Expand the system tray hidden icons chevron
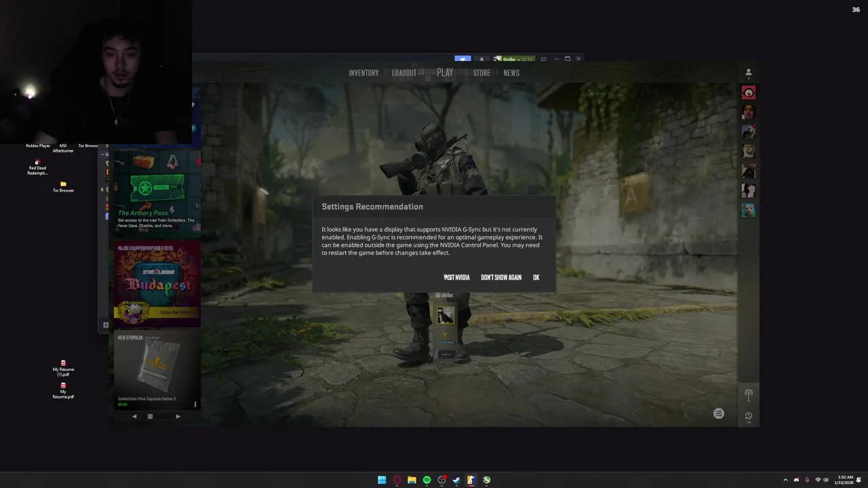Image resolution: width=868 pixels, height=488 pixels. [x=786, y=480]
